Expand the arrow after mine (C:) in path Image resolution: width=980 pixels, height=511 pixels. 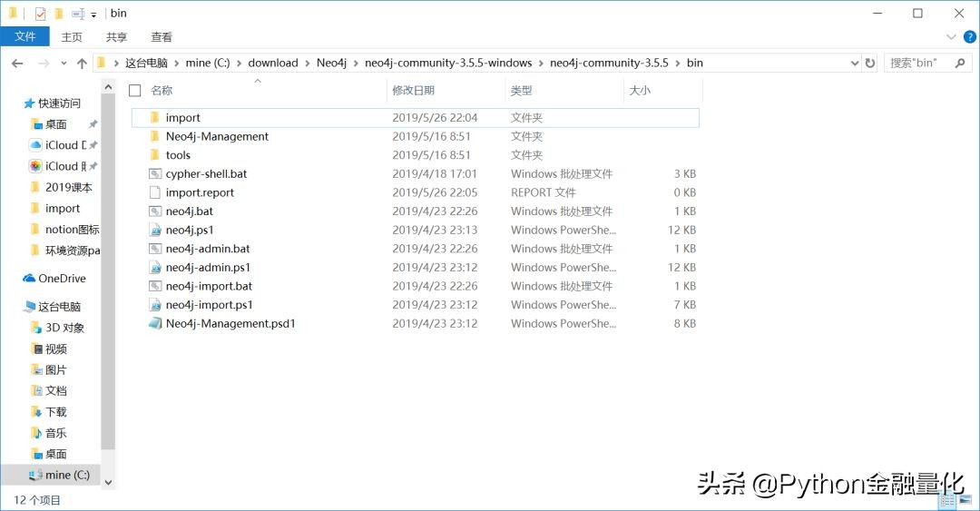[x=239, y=64]
